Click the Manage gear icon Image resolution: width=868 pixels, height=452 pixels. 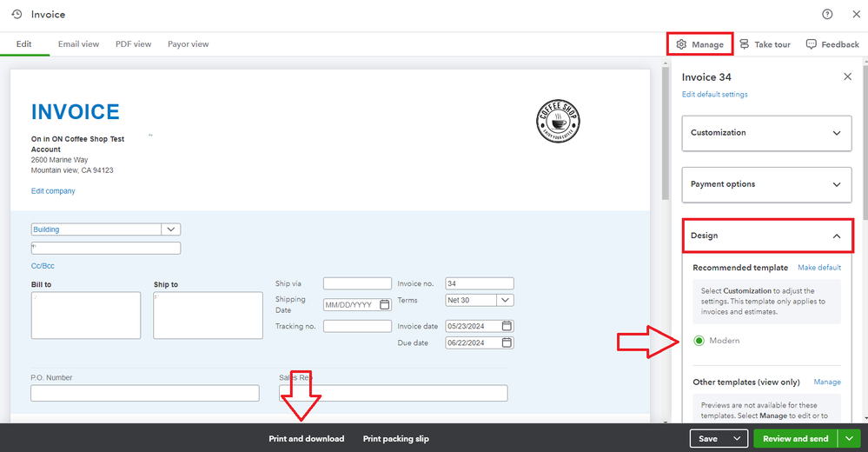(681, 44)
